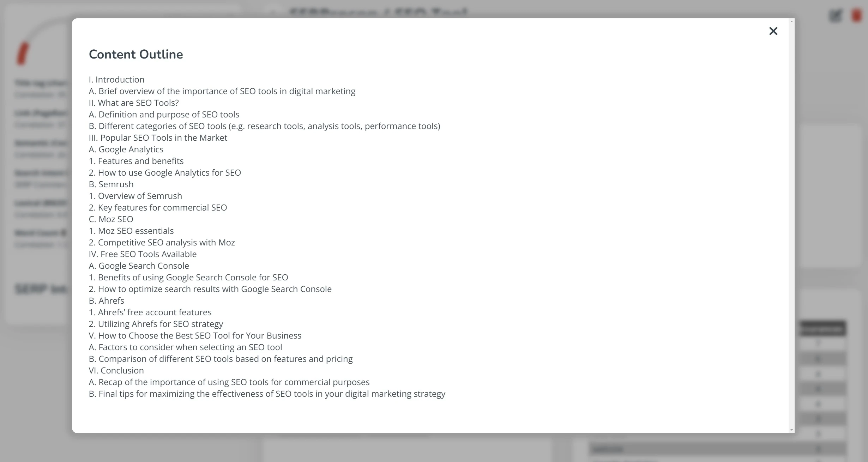Click the blurred red delete icon

tap(857, 15)
